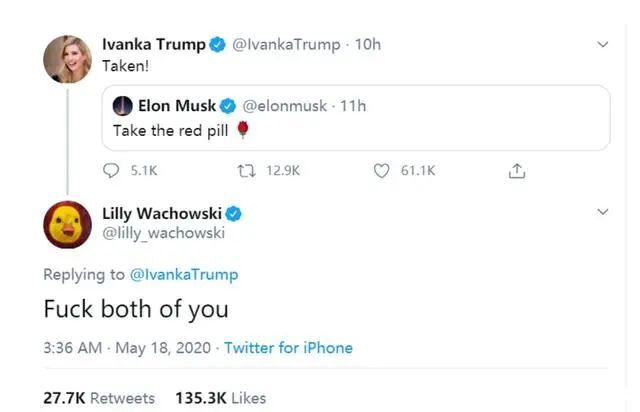Expand the chevron menu on Lilly's tweet

pos(603,212)
